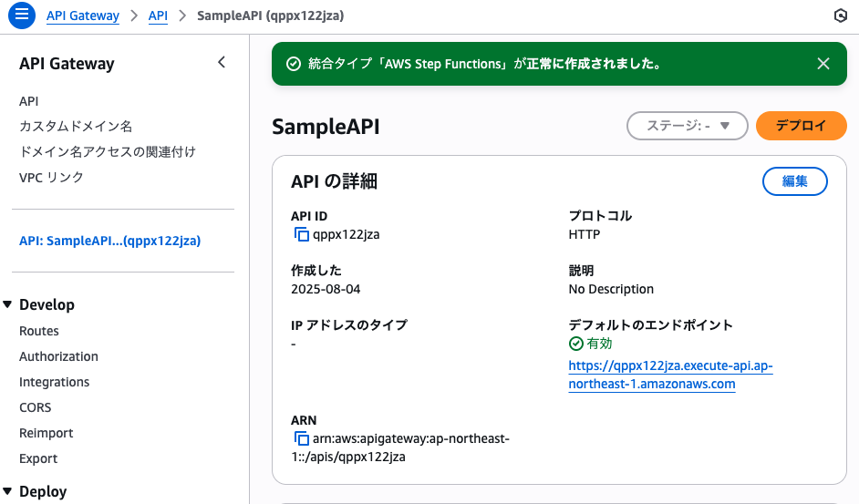Open the API Gateway breadcrumb link
The height and width of the screenshot is (504, 859).
(83, 15)
